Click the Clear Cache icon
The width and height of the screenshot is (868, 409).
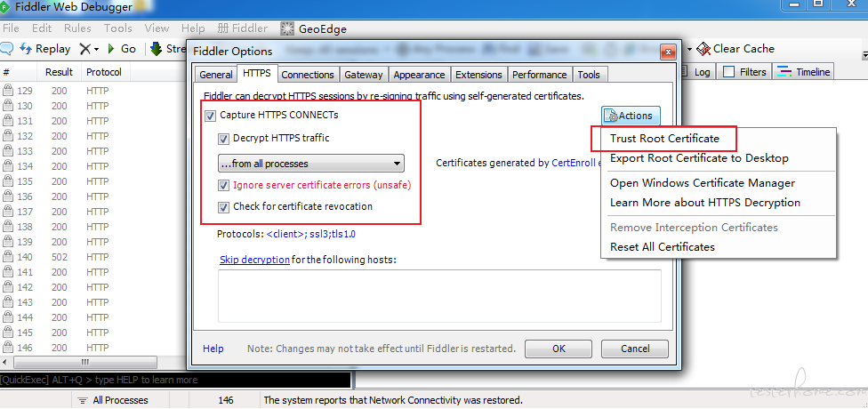pyautogui.click(x=703, y=49)
